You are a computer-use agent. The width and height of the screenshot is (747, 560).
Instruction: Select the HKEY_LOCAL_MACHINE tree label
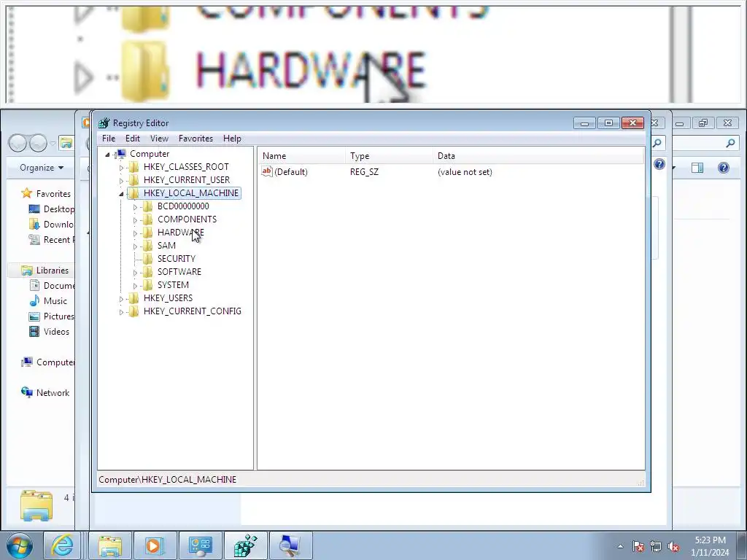point(191,192)
